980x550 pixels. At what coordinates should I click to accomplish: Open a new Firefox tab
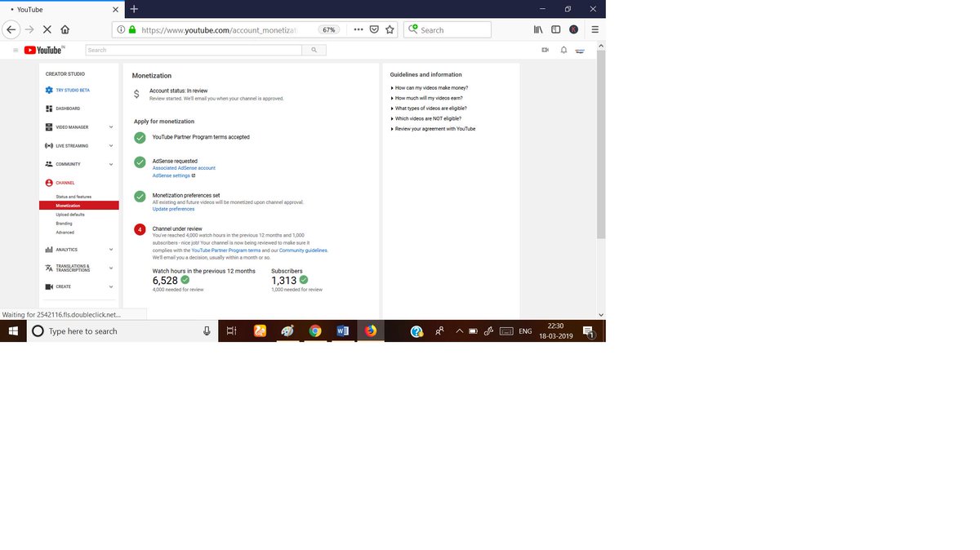click(x=134, y=9)
